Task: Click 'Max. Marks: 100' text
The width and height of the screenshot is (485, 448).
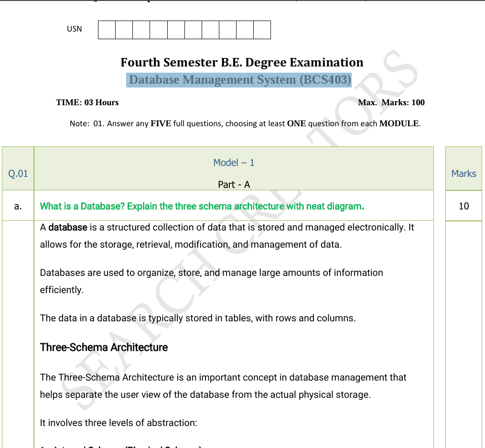Action: 391,102
